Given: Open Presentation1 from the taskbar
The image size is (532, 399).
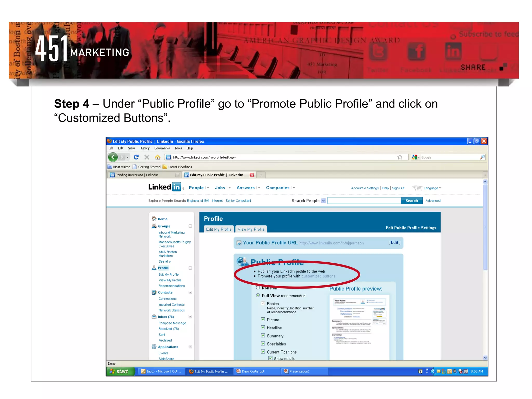Looking at the screenshot, I should (304, 371).
